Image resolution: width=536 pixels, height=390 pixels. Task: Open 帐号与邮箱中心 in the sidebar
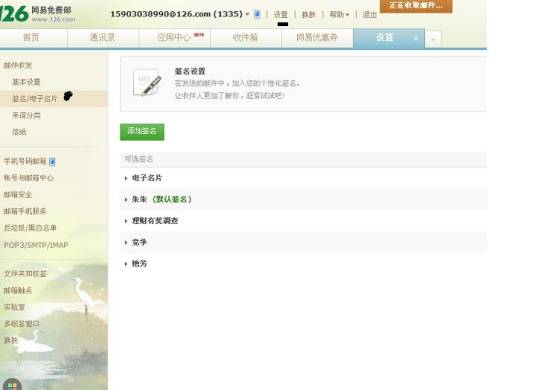pyautogui.click(x=29, y=178)
